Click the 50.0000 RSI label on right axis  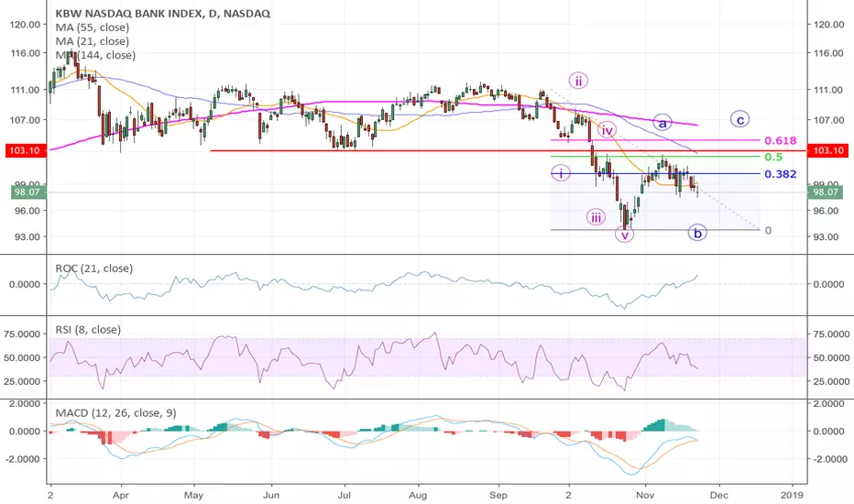click(x=831, y=357)
